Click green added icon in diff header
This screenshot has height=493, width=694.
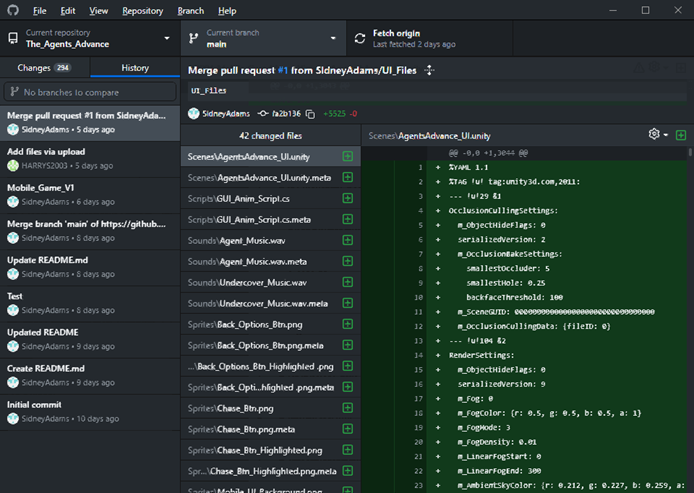pyautogui.click(x=681, y=135)
